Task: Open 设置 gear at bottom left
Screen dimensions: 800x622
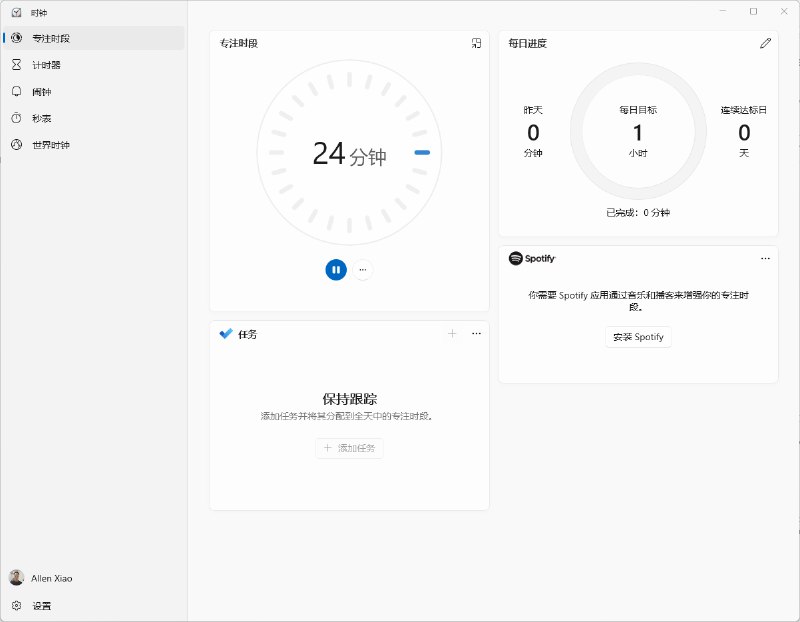Action: point(17,605)
